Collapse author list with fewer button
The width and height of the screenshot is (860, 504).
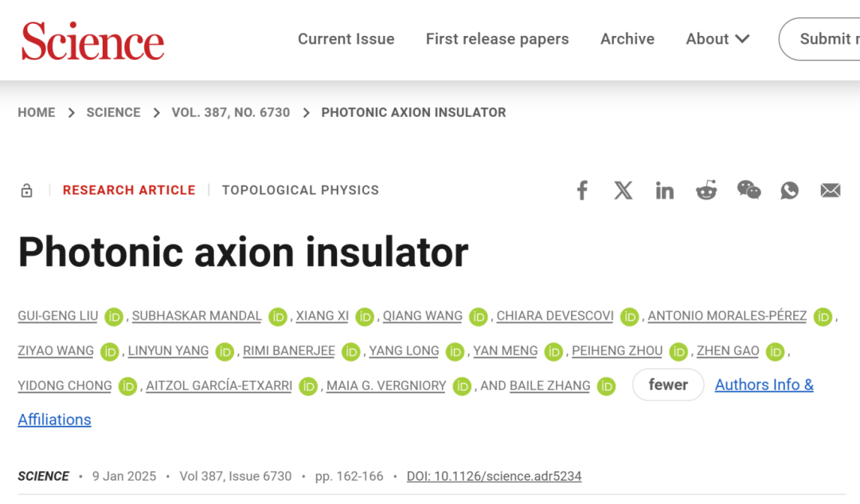point(668,385)
